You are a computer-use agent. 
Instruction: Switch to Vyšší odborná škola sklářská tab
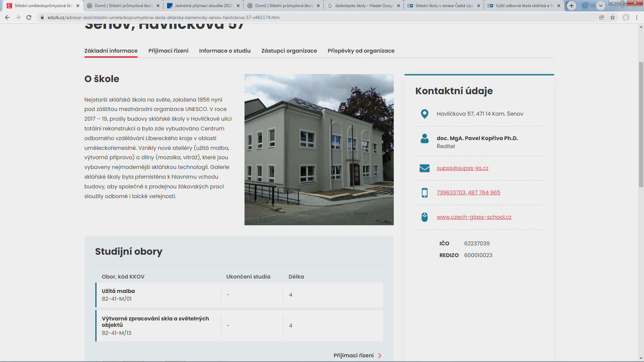pyautogui.click(x=524, y=6)
